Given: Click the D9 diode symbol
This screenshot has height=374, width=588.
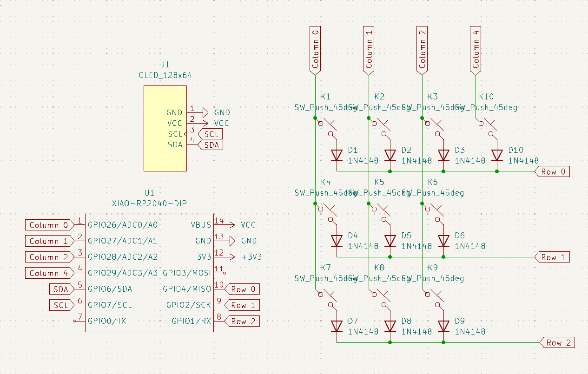Looking at the screenshot, I should (x=443, y=326).
